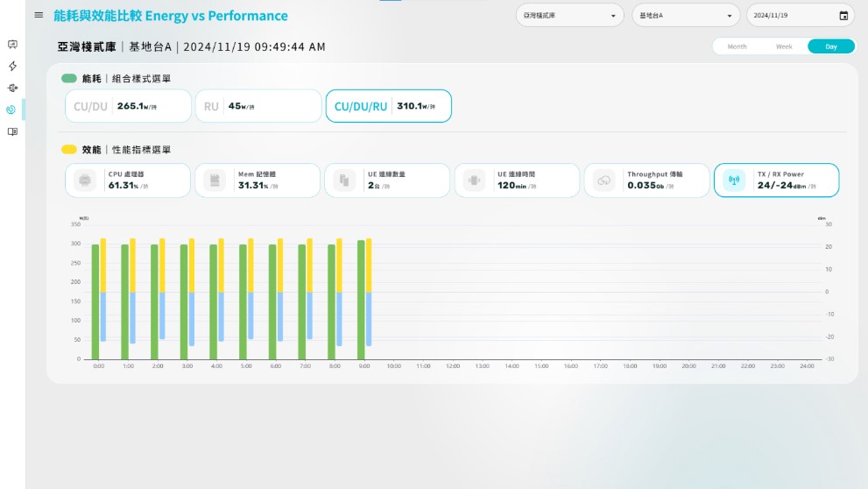Click the monitor dashboard sidebar icon
This screenshot has height=489, width=868.
[12, 45]
